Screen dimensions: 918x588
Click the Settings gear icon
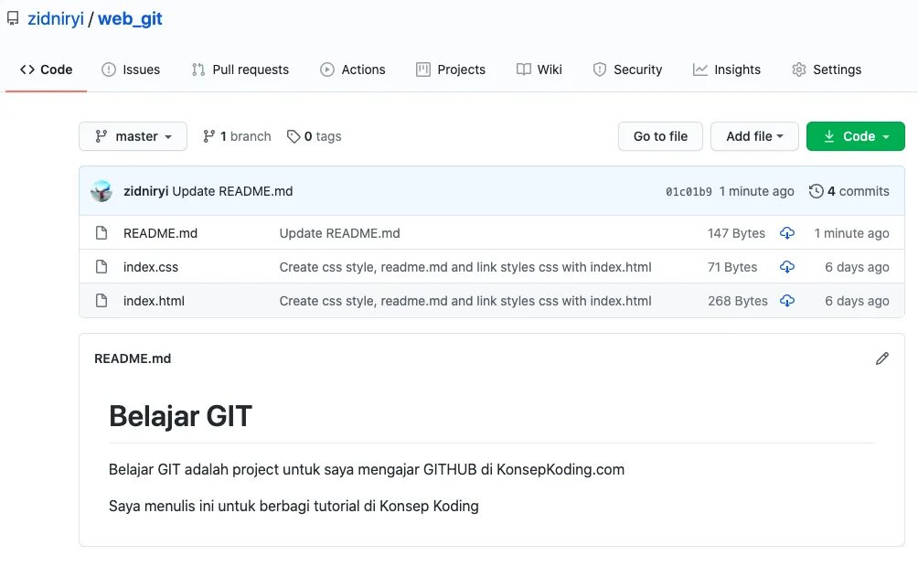pos(799,69)
